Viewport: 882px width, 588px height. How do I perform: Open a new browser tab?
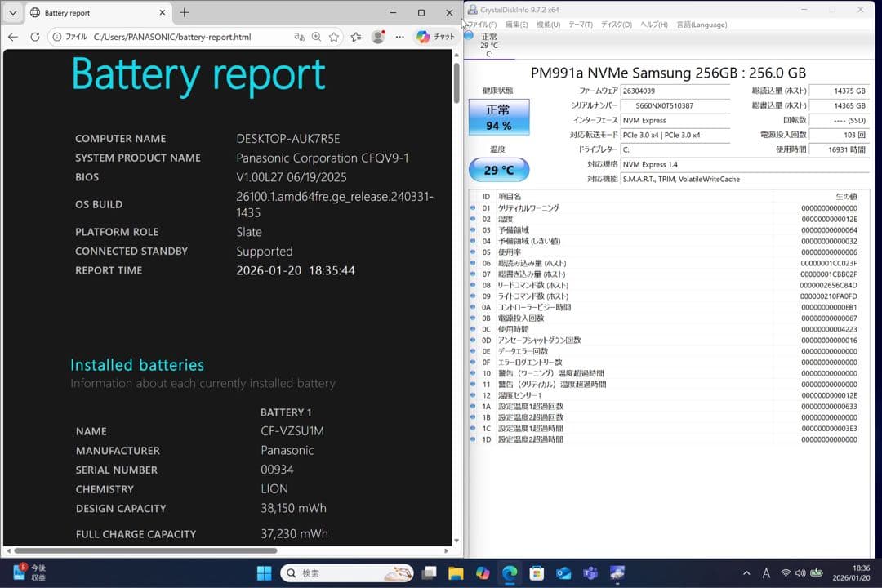[x=185, y=12]
